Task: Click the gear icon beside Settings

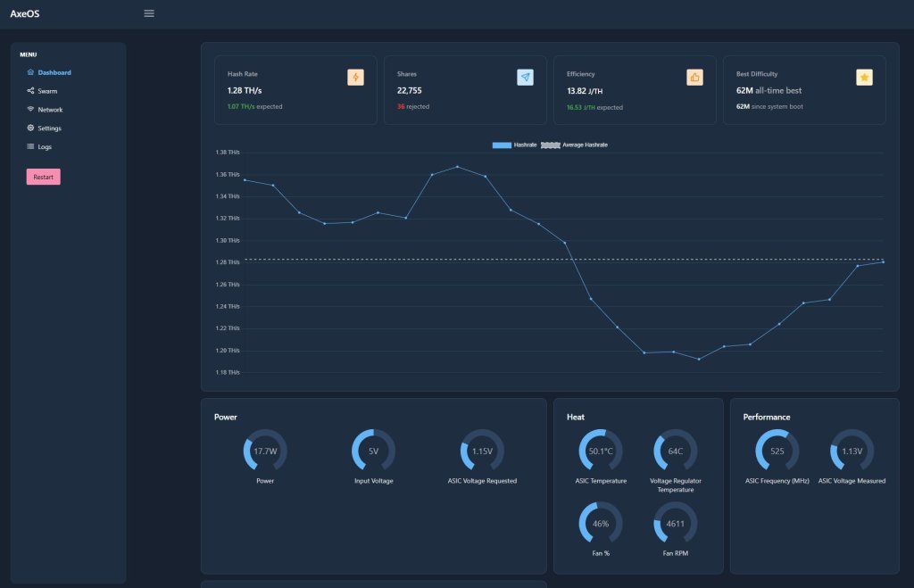Action: [30, 128]
